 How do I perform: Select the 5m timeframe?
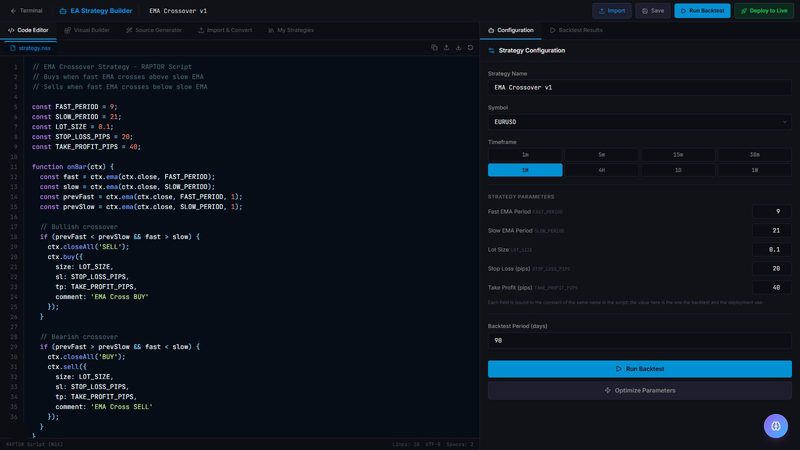point(602,155)
